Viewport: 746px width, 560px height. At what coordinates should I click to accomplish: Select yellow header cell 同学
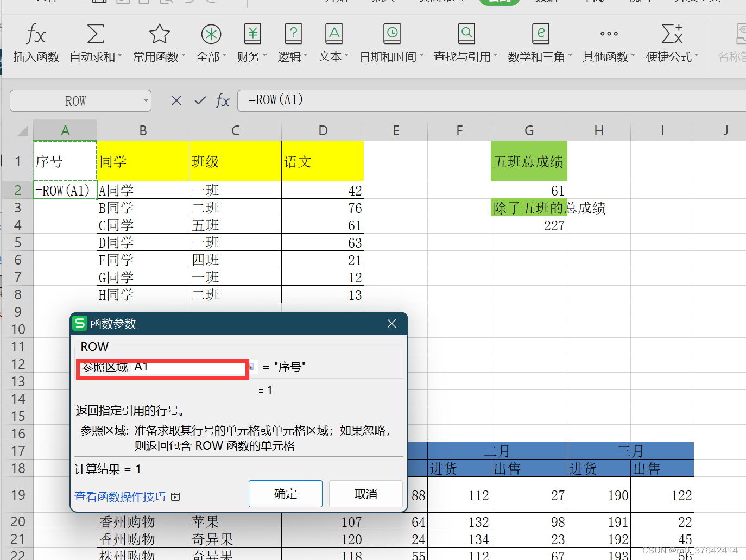[x=143, y=161]
